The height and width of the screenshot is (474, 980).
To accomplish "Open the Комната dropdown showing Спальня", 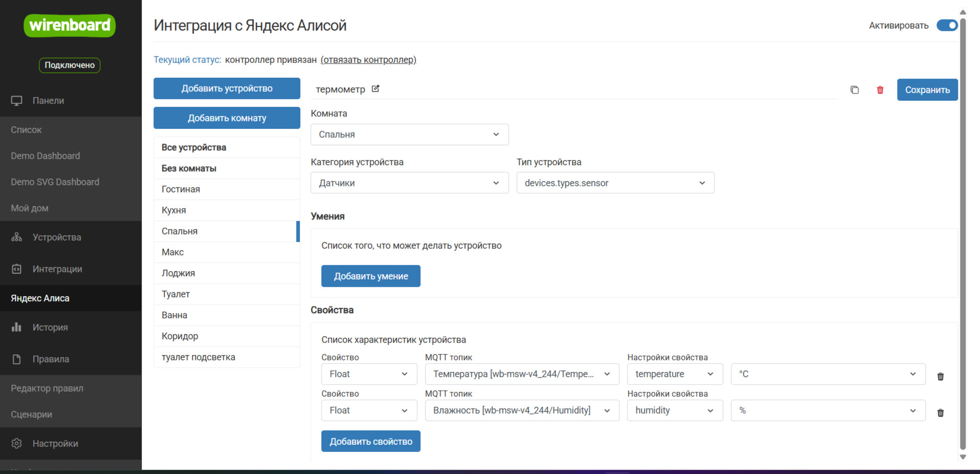I will coord(410,134).
